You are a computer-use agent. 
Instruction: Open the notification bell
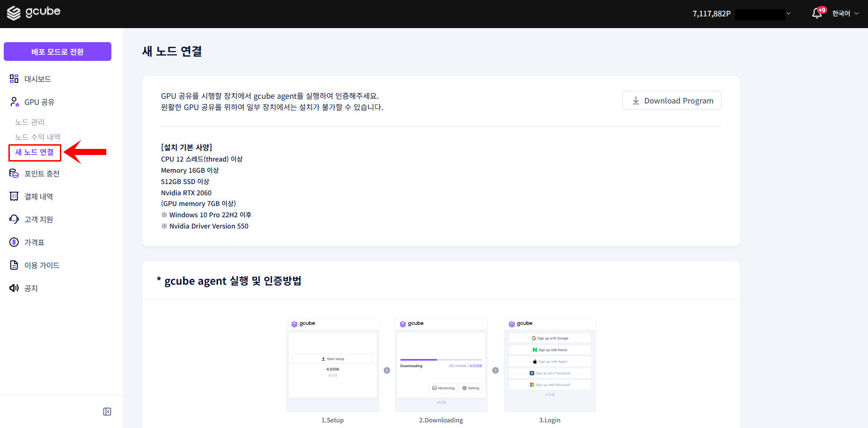(817, 14)
